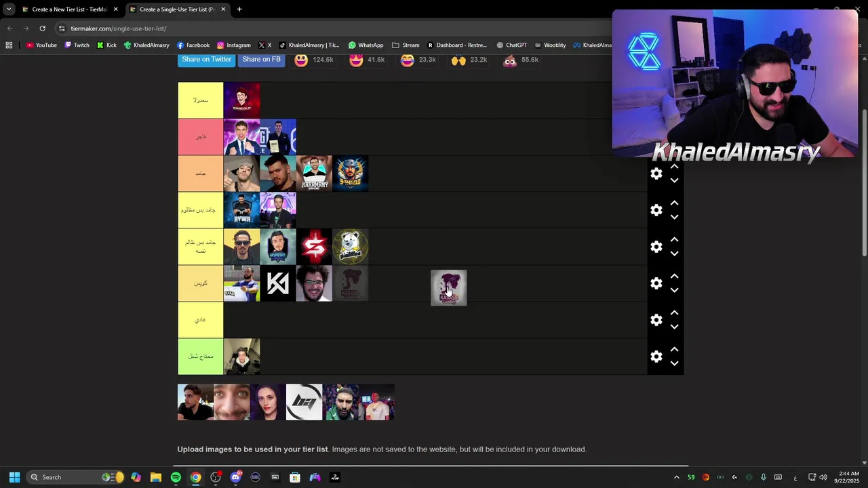
Task: Move the KARAMANY tier row down
Action: tap(674, 180)
